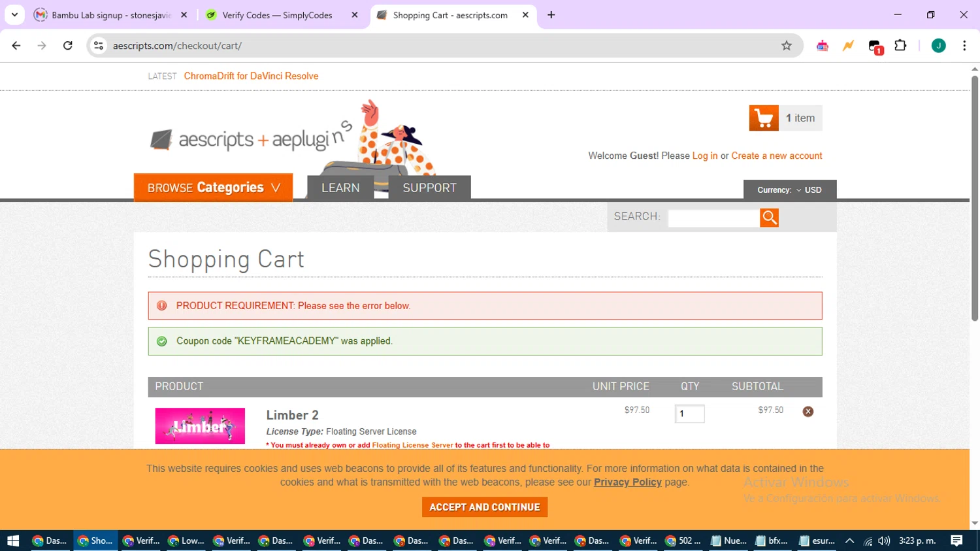This screenshot has height=551, width=980.
Task: Open the 'bfx...' Notepad taskbar item
Action: click(x=772, y=541)
